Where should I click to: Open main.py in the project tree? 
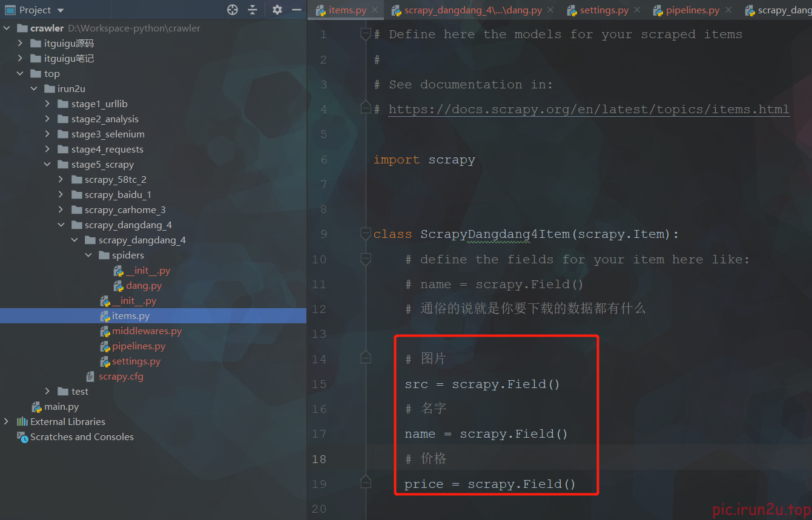click(x=61, y=407)
